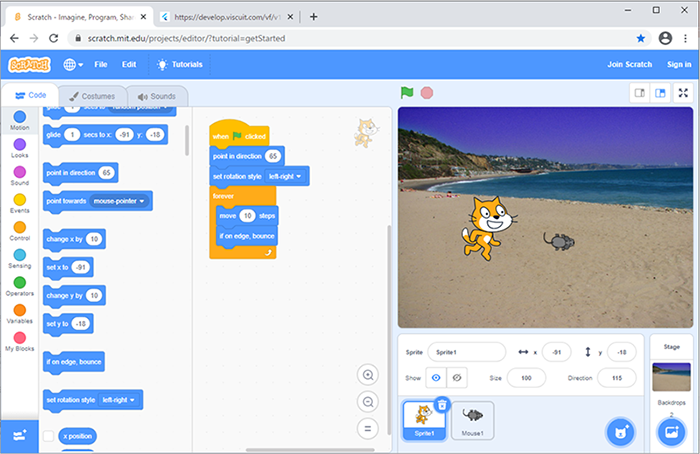Click the block palette vertical scrollbar

[x=187, y=140]
